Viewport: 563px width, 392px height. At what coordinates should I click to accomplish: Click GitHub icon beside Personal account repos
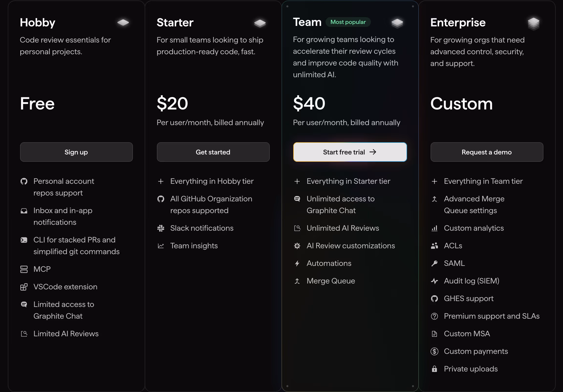pyautogui.click(x=24, y=181)
